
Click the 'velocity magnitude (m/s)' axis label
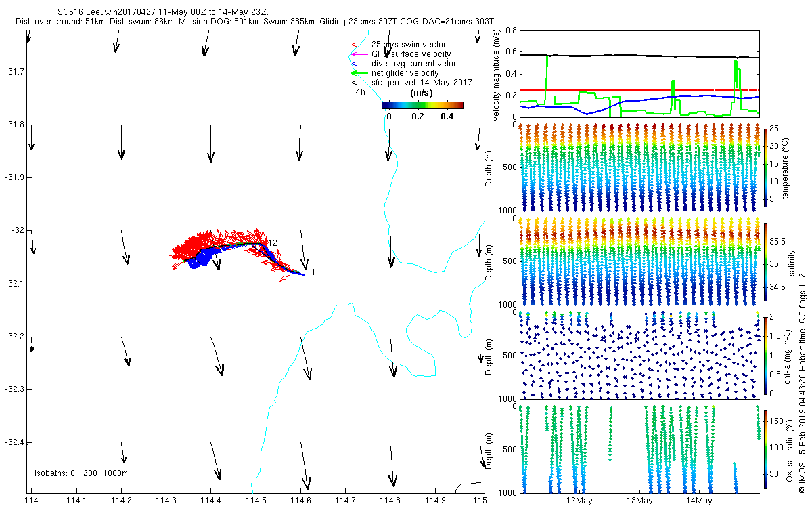497,75
